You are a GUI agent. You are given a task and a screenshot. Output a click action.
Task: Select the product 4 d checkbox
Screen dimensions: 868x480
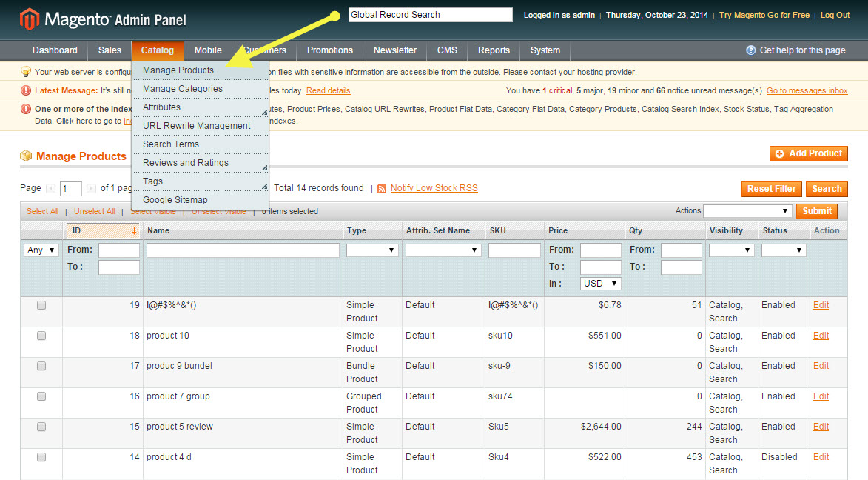(41, 457)
